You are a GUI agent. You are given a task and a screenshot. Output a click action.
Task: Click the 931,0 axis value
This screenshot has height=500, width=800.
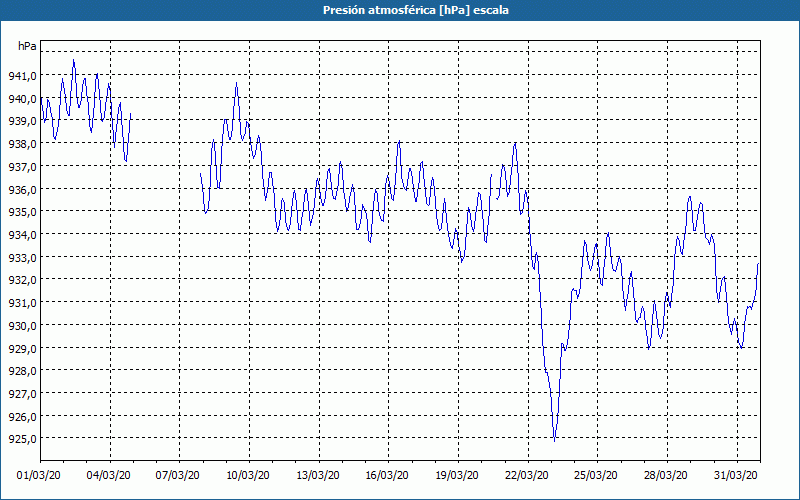(x=22, y=303)
